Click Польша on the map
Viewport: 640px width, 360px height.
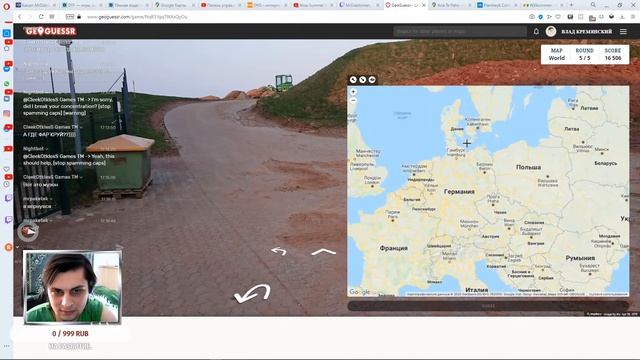tap(528, 167)
